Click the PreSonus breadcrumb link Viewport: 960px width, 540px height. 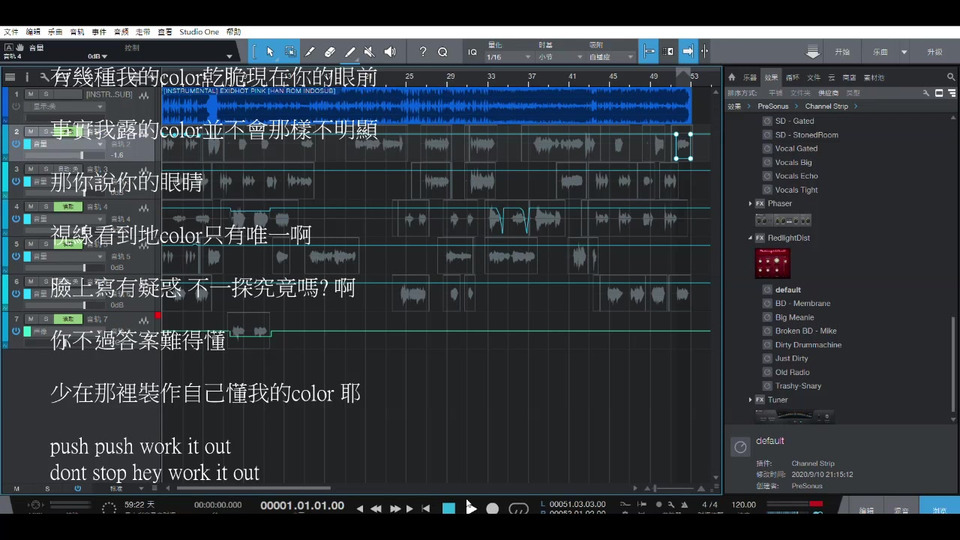772,106
